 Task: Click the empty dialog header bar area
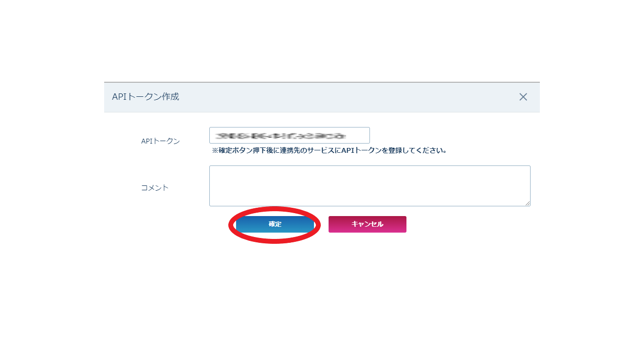point(341,97)
